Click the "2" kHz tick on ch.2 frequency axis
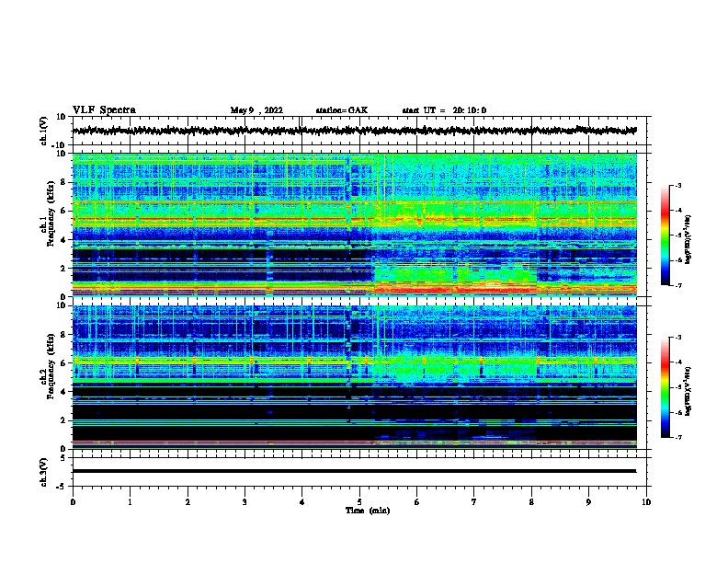 coord(63,420)
